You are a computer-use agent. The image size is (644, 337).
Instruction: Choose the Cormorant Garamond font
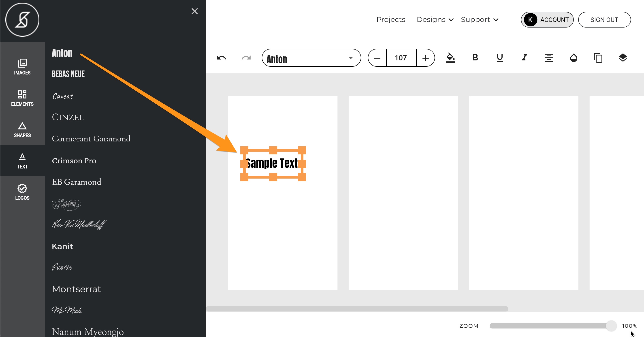[91, 139]
